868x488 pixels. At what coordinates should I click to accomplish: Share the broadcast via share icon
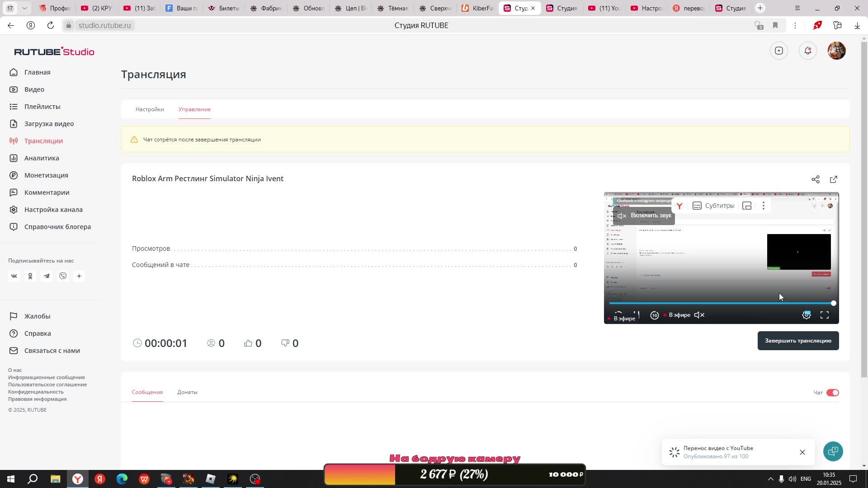click(816, 179)
